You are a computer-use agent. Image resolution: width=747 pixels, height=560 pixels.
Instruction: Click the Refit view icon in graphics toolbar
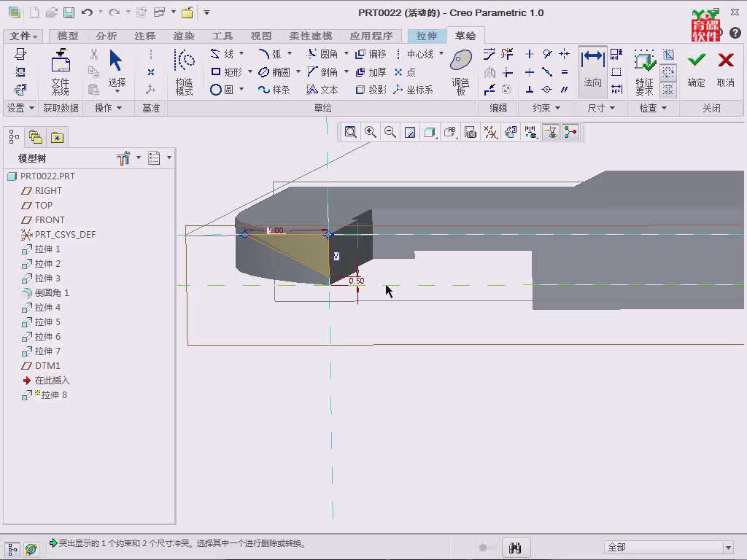(351, 132)
